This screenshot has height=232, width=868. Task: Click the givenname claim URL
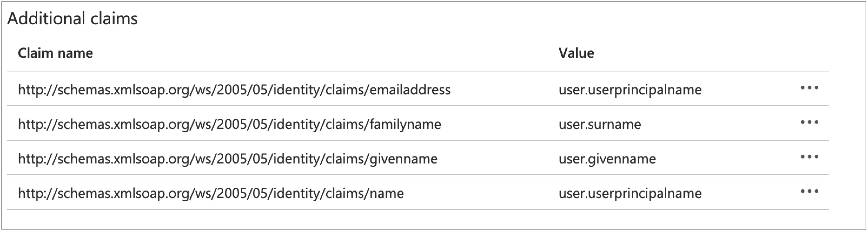[228, 159]
